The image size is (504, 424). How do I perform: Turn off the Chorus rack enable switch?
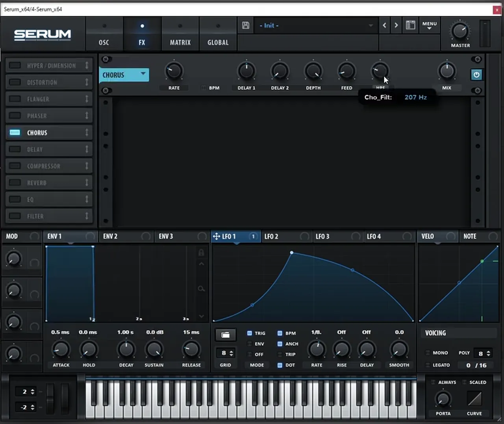(15, 132)
